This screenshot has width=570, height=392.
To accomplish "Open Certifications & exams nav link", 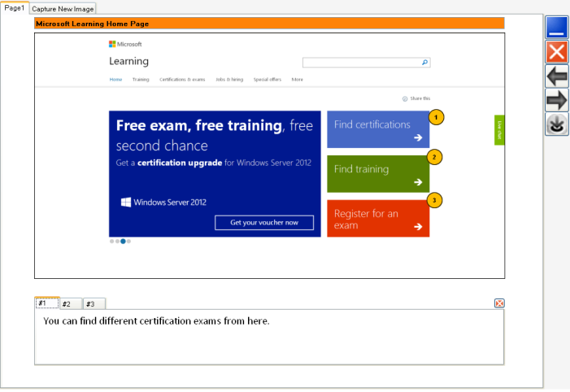I will click(x=182, y=79).
